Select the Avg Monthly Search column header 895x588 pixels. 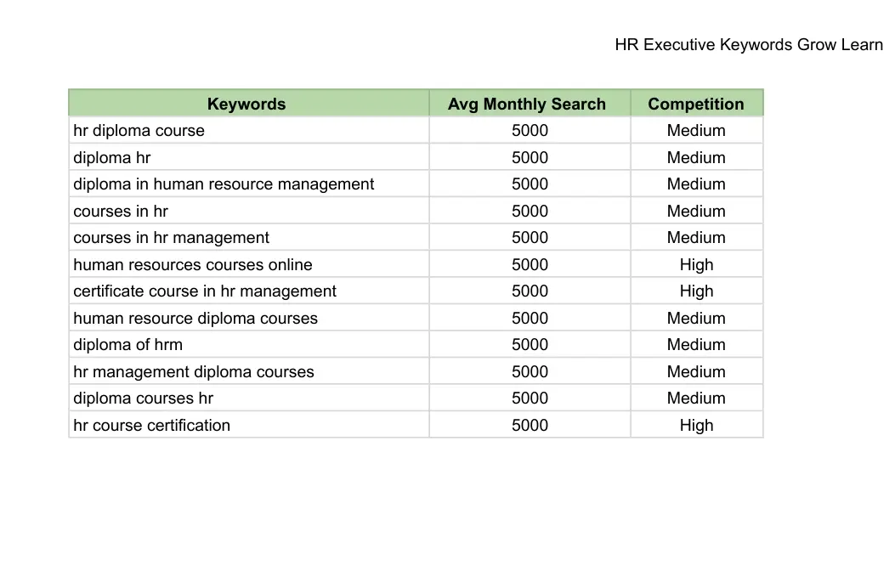point(527,104)
